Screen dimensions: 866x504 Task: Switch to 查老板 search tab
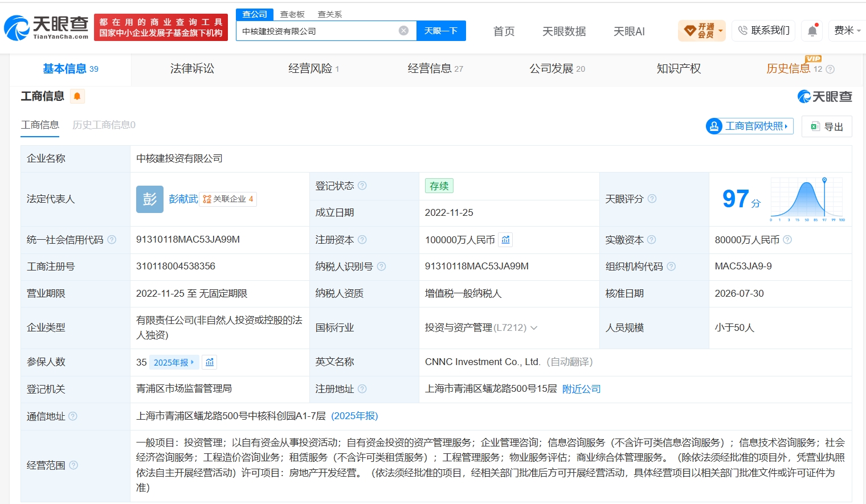point(292,14)
